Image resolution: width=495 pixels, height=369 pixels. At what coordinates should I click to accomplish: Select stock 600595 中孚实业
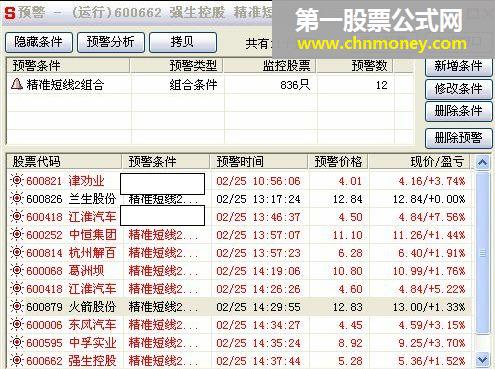coord(71,343)
